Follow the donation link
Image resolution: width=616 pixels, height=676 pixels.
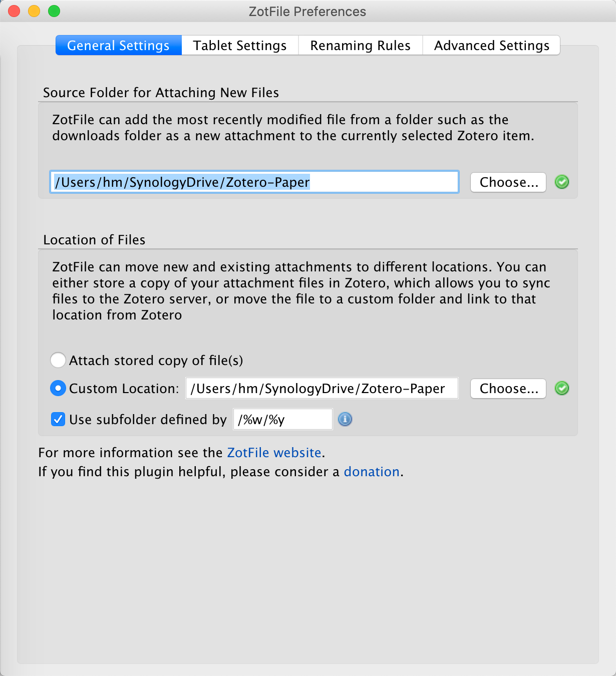[x=372, y=472]
